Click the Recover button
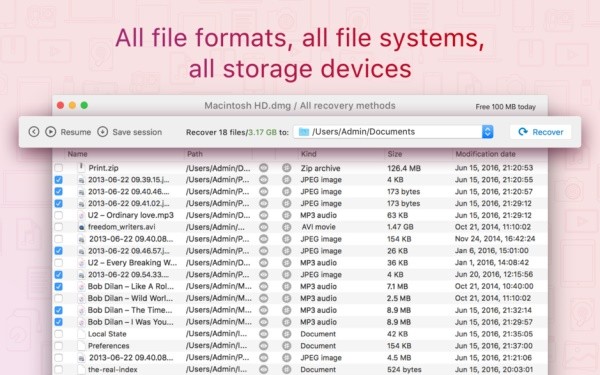This screenshot has width=600, height=375. click(540, 132)
